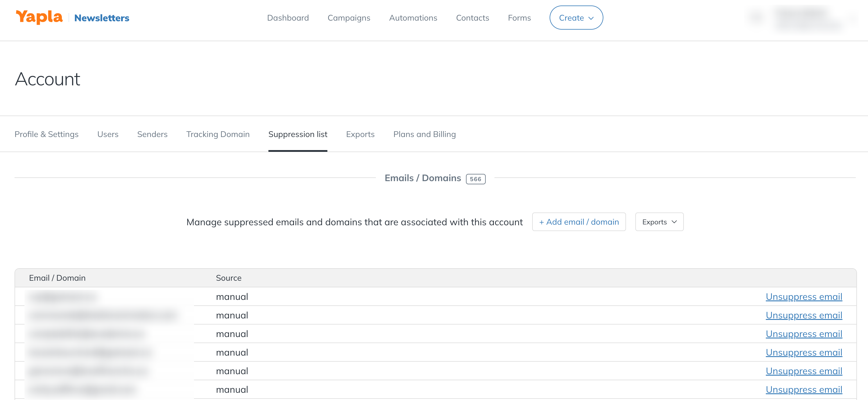Expand the Exports dropdown button
868x400 pixels.
click(x=659, y=222)
